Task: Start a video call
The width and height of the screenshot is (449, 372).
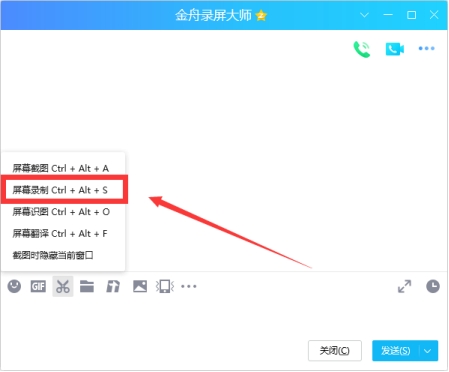Action: (x=395, y=49)
